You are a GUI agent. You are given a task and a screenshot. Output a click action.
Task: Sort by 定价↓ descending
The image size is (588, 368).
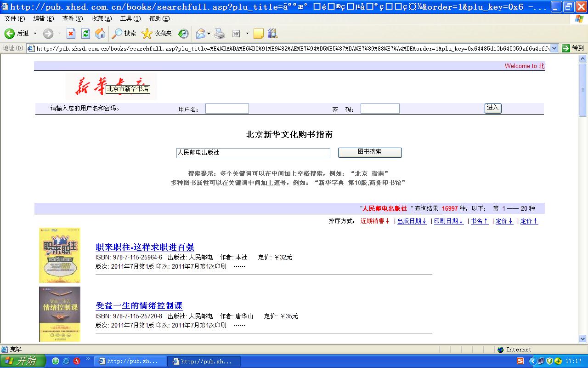coord(504,221)
